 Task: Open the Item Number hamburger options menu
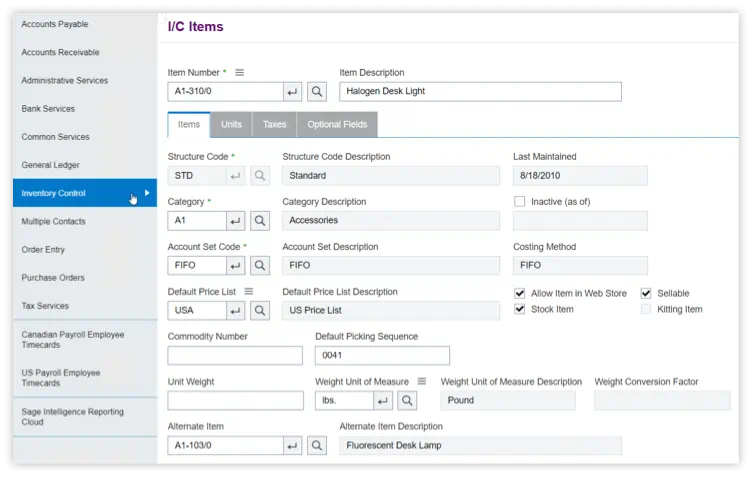click(x=240, y=72)
